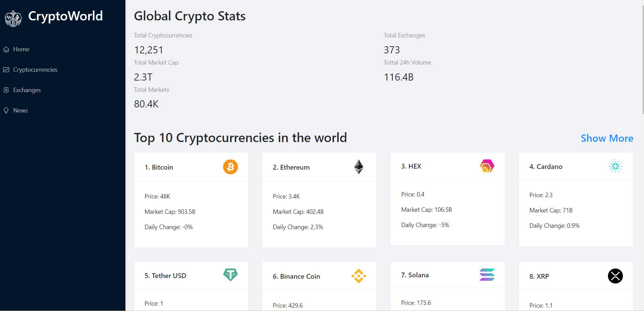The height and width of the screenshot is (311, 644).
Task: Click the HEX hexagon logo icon
Action: pos(487,166)
